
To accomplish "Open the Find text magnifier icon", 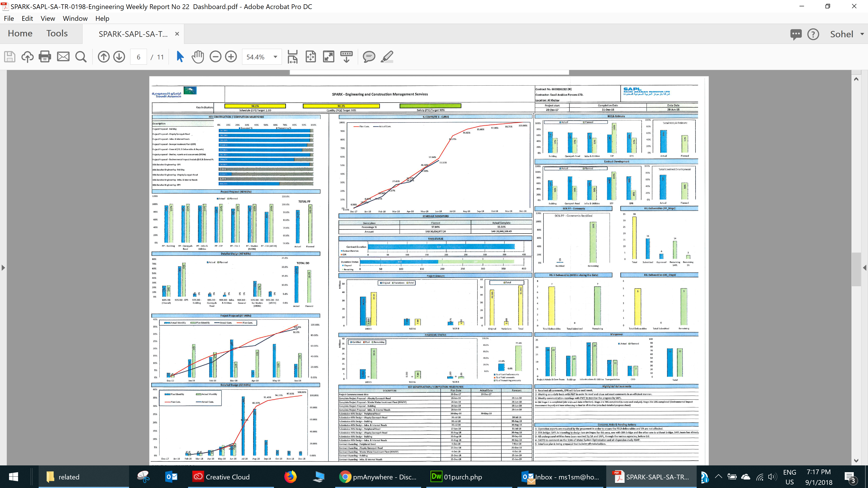I will coord(81,56).
